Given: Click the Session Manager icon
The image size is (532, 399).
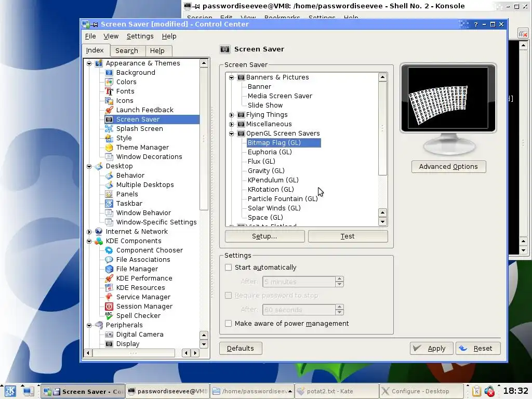Looking at the screenshot, I should point(109,307).
